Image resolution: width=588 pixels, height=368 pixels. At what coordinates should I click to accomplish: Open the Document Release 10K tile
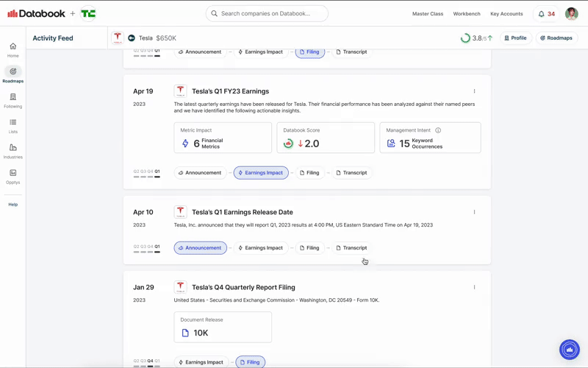coord(223,327)
